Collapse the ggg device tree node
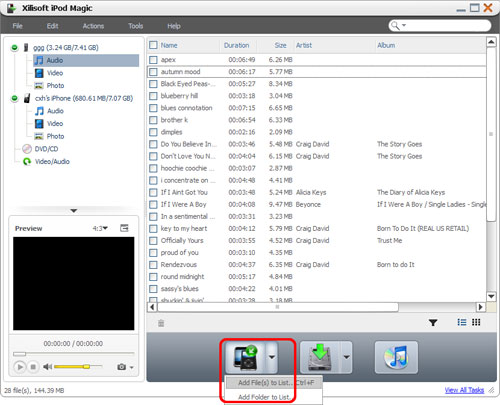 [14, 48]
